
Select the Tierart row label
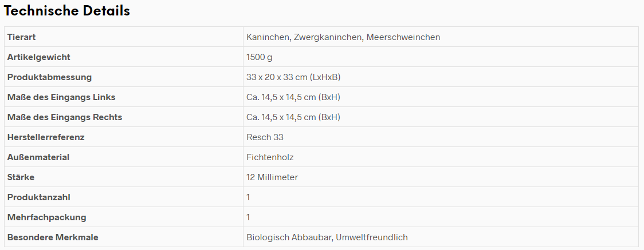[21, 37]
